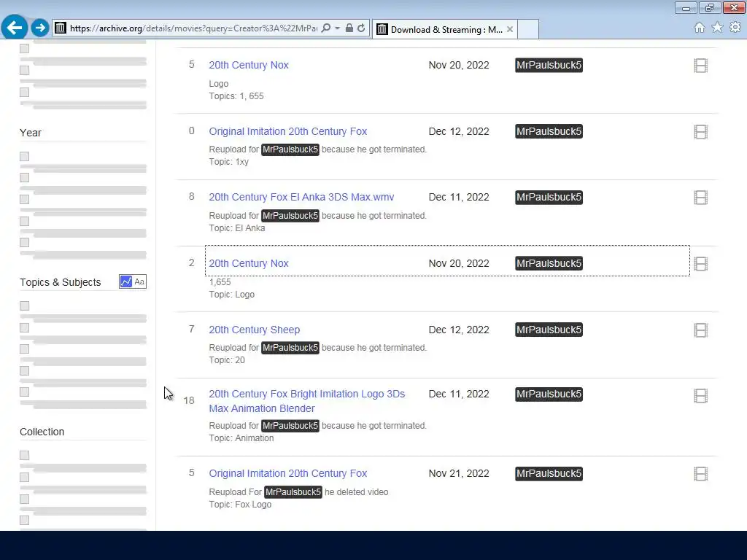Click movie icon for El Anka 3DS Max row

point(700,198)
